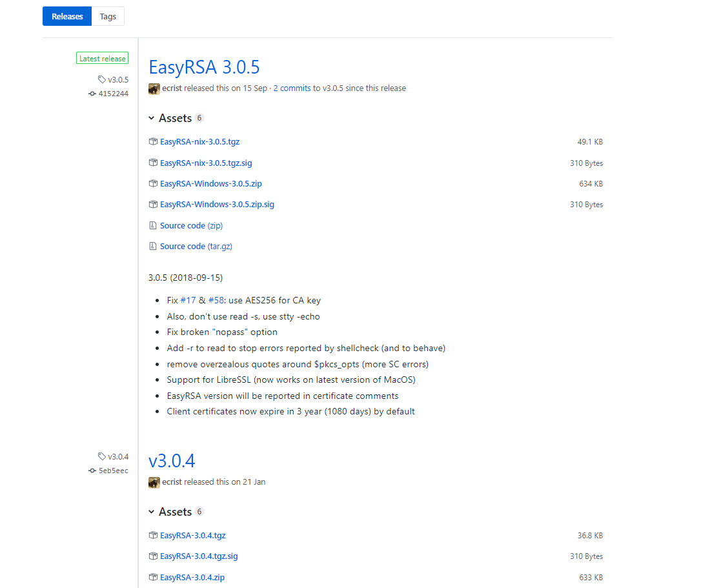Click the tag icon next to v3.0.4
721x588 pixels.
101,456
